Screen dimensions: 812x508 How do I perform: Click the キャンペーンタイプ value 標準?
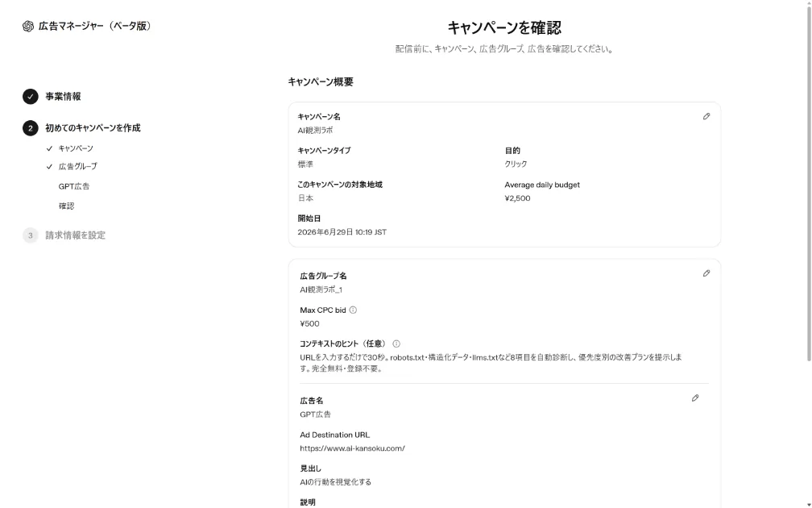[x=305, y=164]
